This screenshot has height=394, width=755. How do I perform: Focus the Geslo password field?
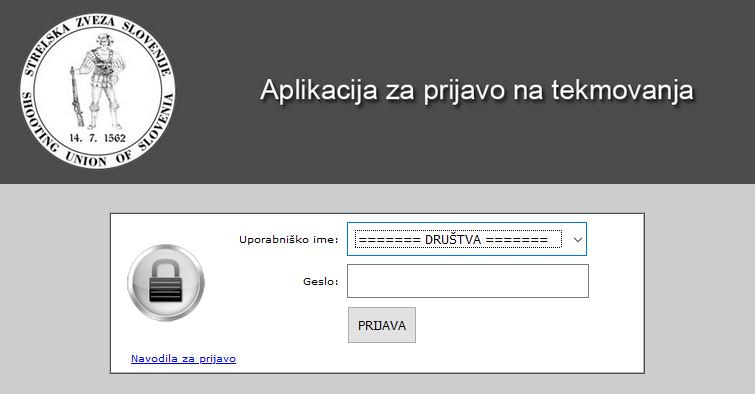468,281
